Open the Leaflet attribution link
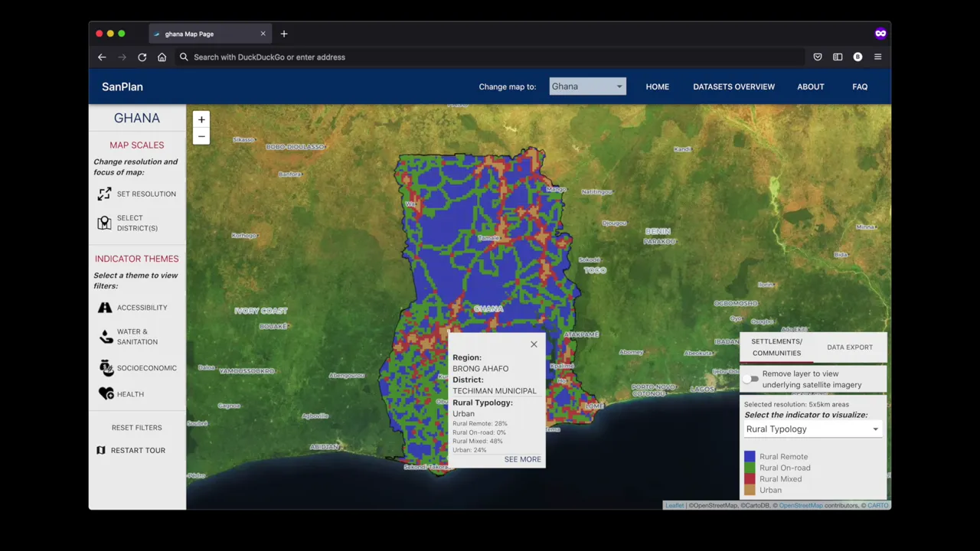The image size is (980, 551). pyautogui.click(x=675, y=505)
